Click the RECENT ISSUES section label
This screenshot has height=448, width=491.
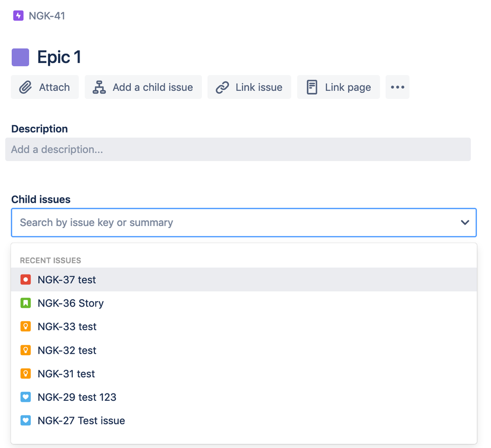click(51, 260)
